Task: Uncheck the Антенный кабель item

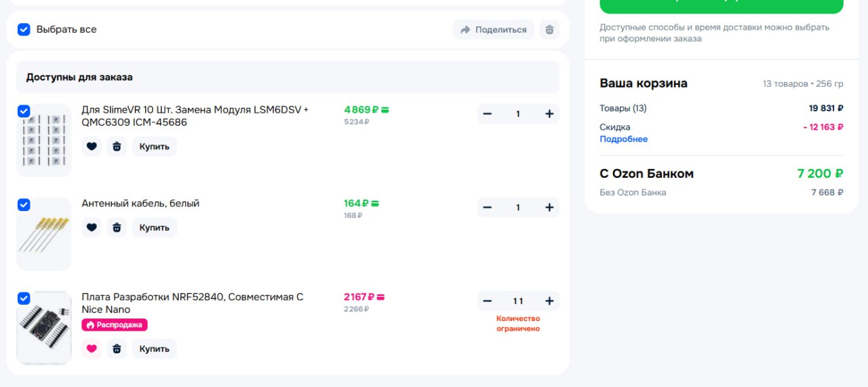Action: pyautogui.click(x=24, y=204)
